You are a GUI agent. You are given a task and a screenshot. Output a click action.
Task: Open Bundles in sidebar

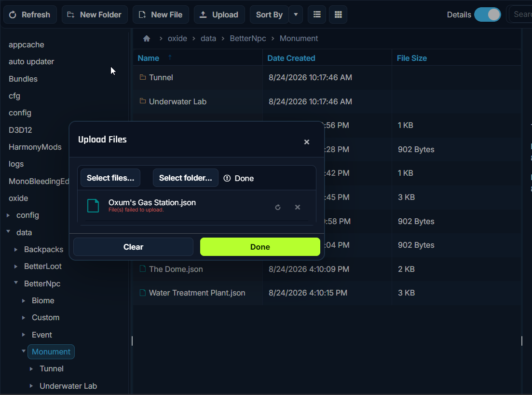point(23,79)
